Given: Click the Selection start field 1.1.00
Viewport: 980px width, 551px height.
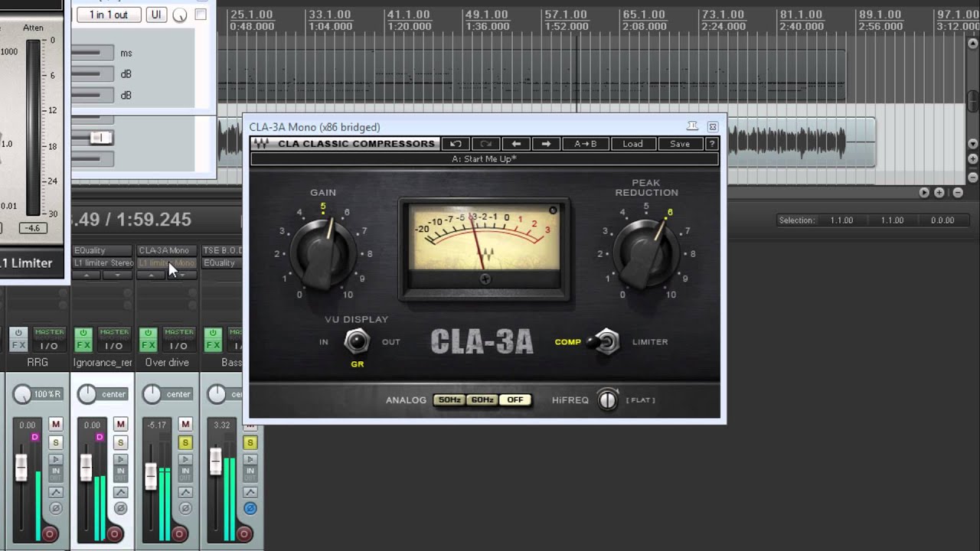Looking at the screenshot, I should click(x=841, y=220).
